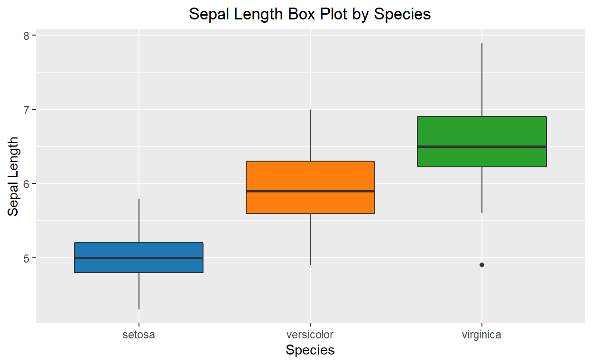Click the y-axis tick label 8
Image resolution: width=592 pixels, height=364 pixels.
(x=27, y=36)
